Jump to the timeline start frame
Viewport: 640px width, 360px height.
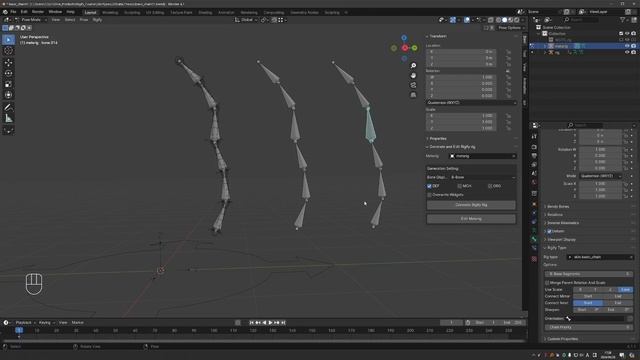(x=252, y=323)
